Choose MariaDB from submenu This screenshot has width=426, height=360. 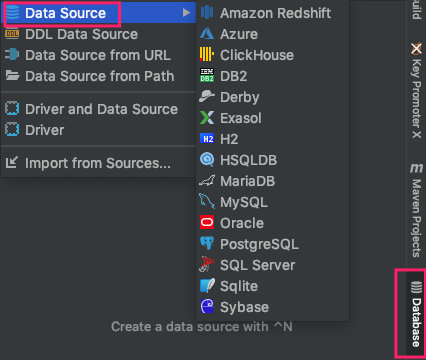273,181
